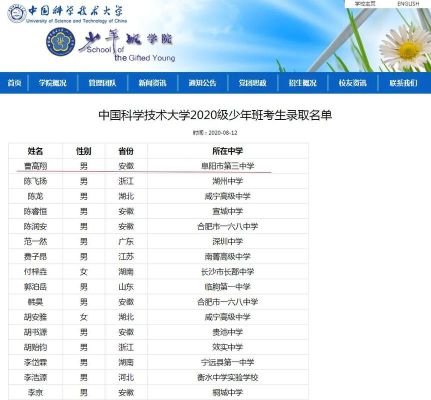
Task: Click the school cell 长沙市长郡中学
Action: click(228, 272)
